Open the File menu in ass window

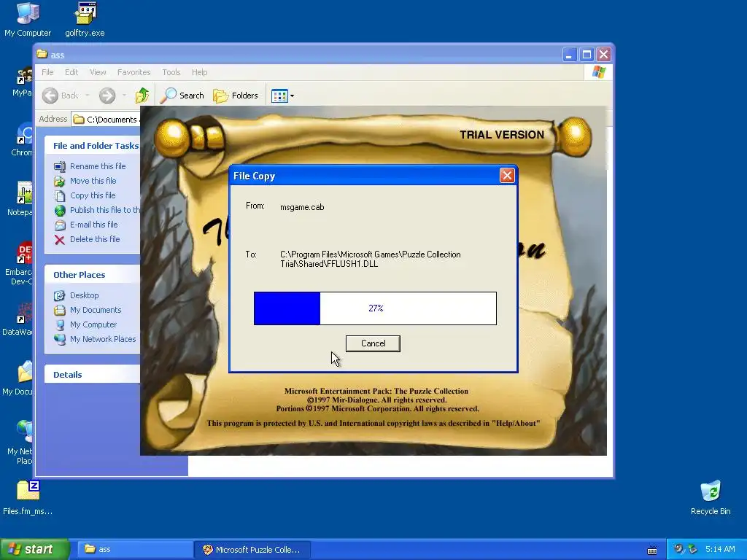point(47,72)
